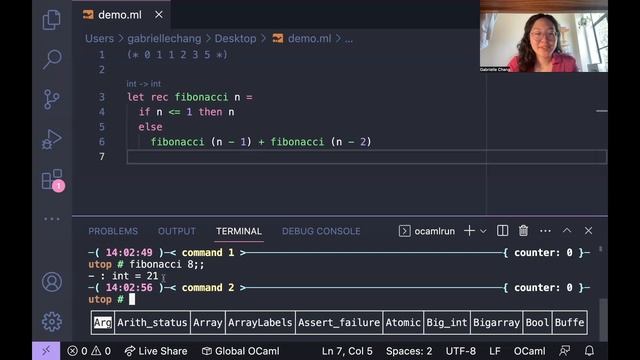640x360 pixels.
Task: Select ArrayLabels completion in utop bar
Action: (260, 322)
